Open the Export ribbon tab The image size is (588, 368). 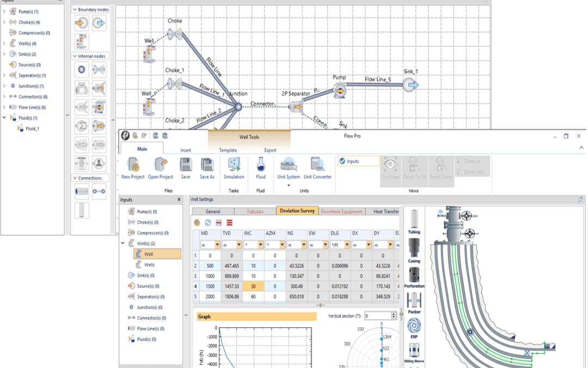[270, 150]
